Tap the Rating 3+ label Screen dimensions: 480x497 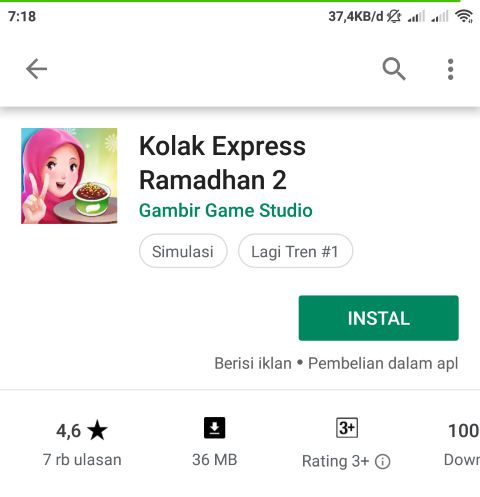click(336, 462)
